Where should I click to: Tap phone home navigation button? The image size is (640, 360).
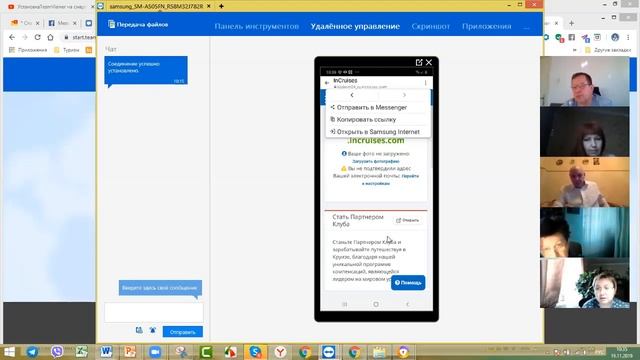click(x=376, y=304)
